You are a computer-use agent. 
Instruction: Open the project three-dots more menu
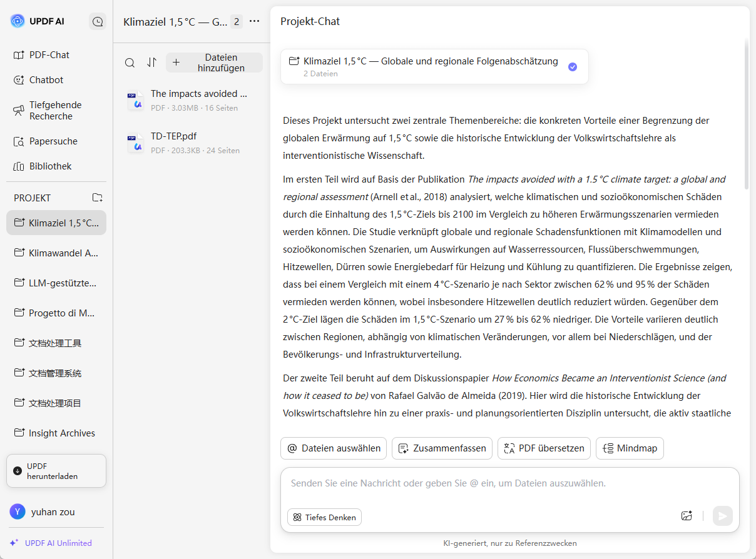tap(254, 21)
